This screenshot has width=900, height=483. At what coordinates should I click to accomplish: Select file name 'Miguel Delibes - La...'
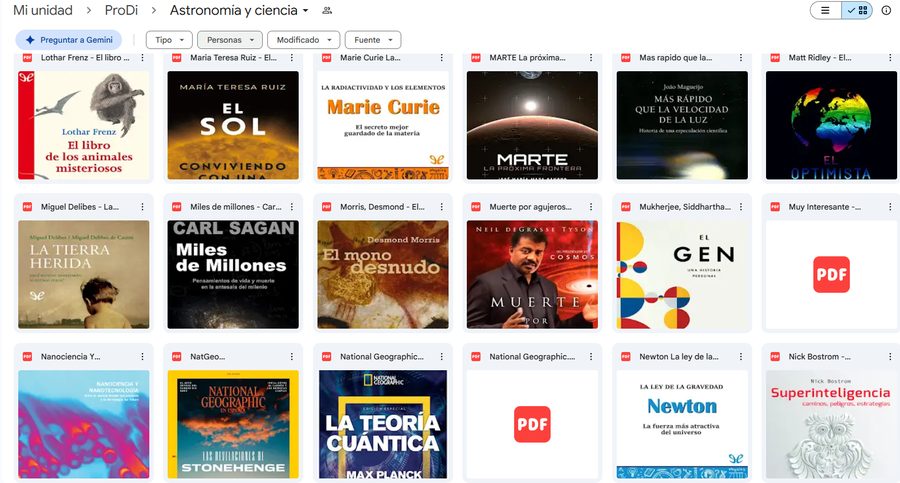click(x=80, y=207)
